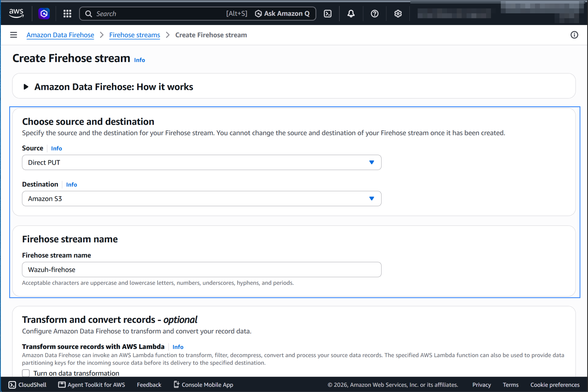Expand Amazon Data Firehose: How it works

pos(26,87)
